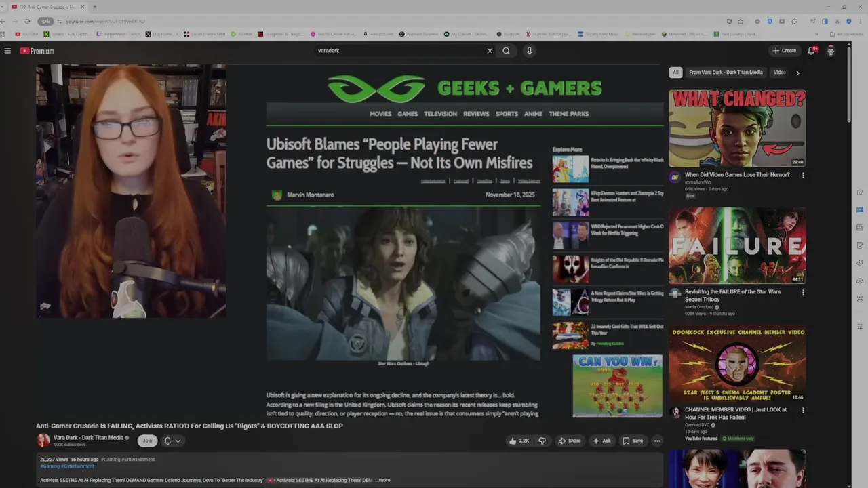The height and width of the screenshot is (488, 868).
Task: Select the All filter chip
Action: (675, 73)
